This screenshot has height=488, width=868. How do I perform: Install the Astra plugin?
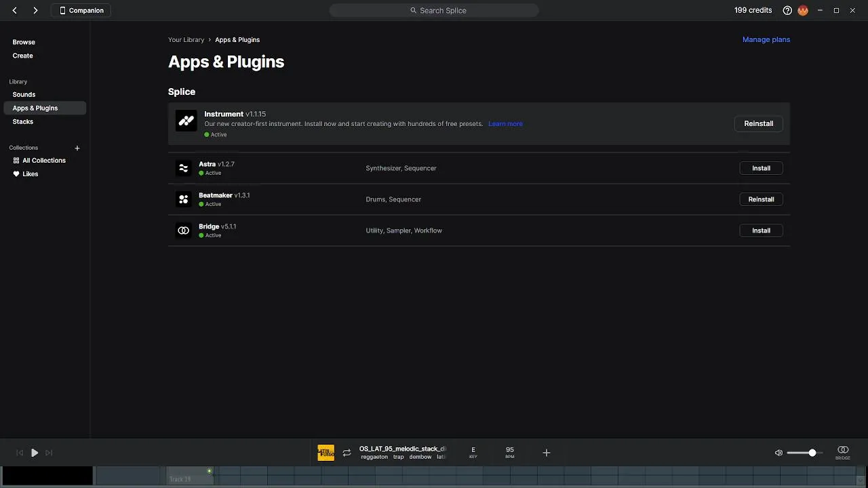point(761,168)
